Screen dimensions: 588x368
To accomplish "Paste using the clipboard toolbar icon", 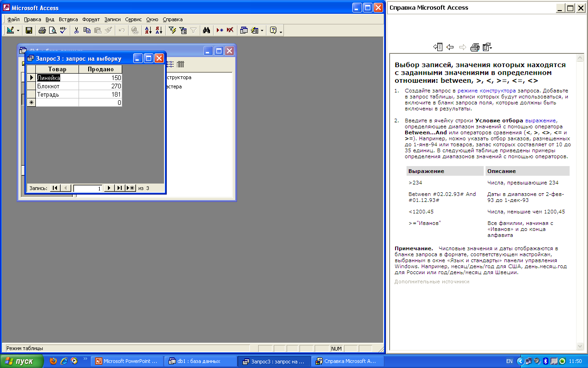I will coord(97,30).
